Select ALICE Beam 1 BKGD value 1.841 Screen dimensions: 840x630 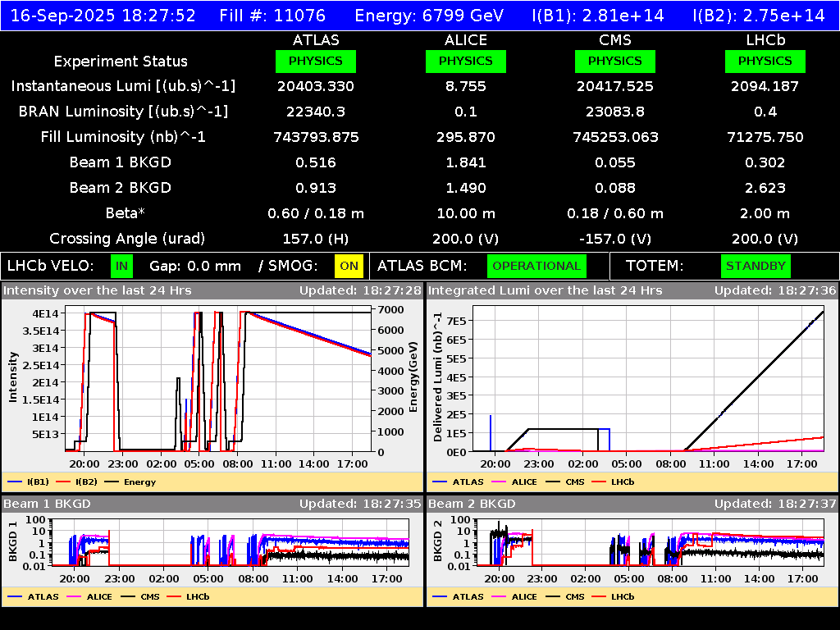[466, 162]
